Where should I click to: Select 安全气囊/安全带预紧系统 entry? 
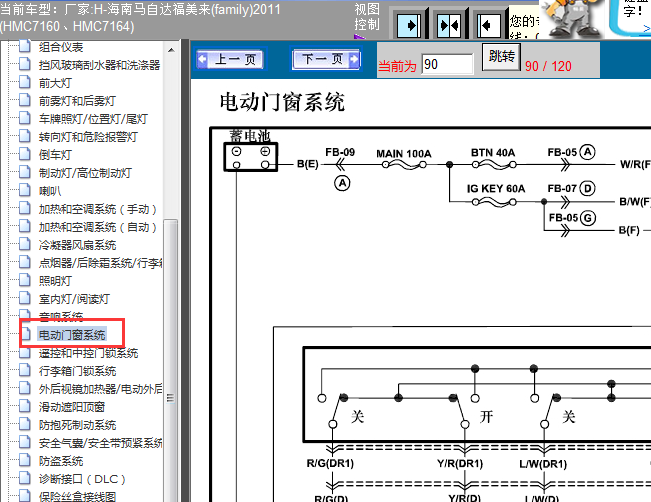tap(100, 443)
